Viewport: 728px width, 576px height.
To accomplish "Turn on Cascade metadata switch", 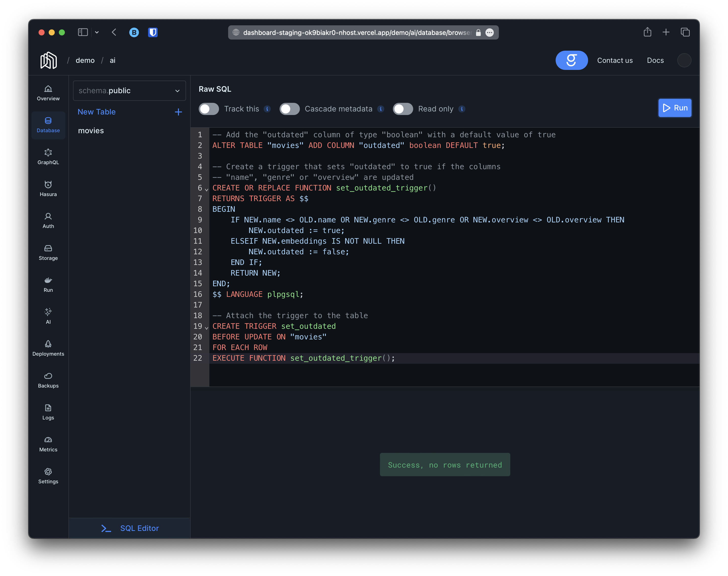I will (x=289, y=109).
